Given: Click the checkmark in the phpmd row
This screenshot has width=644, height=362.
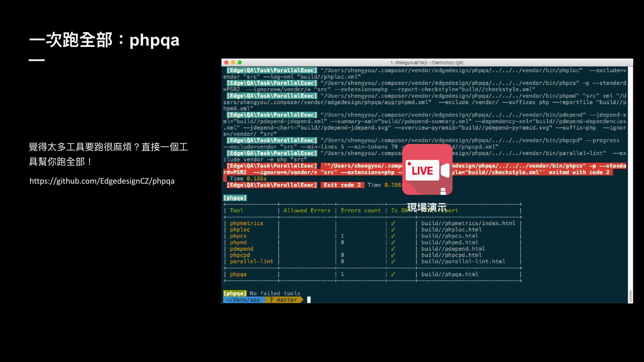Looking at the screenshot, I should point(393,242).
